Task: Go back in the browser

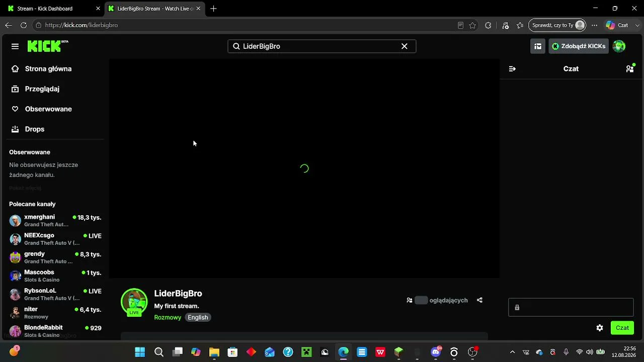Action: tap(9, 25)
